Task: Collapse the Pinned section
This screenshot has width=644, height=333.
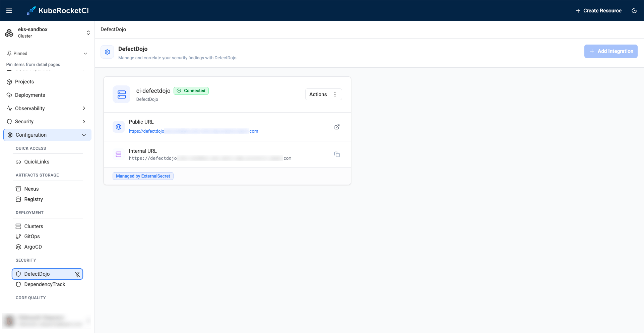Action: pyautogui.click(x=85, y=54)
